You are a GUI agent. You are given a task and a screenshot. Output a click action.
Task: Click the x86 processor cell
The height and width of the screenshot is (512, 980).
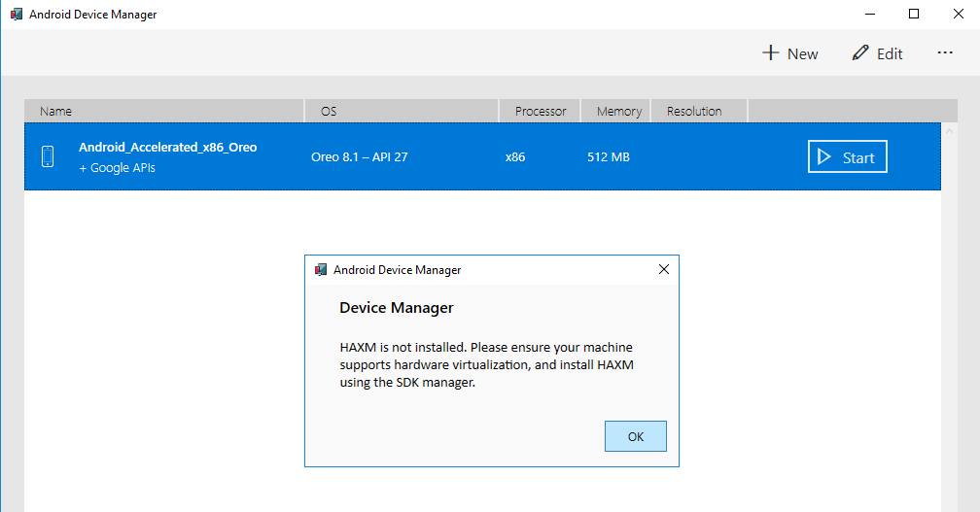(515, 157)
